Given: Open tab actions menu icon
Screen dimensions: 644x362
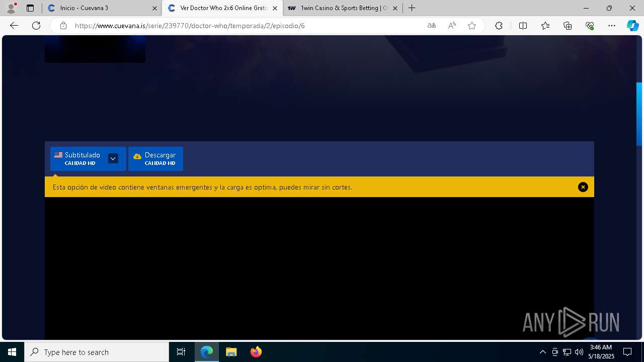Looking at the screenshot, I should pos(30,8).
